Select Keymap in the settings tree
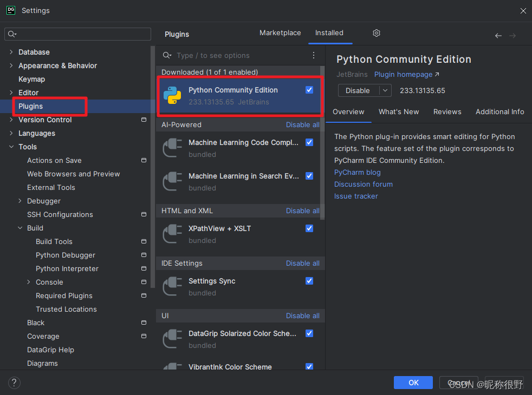 [x=31, y=79]
